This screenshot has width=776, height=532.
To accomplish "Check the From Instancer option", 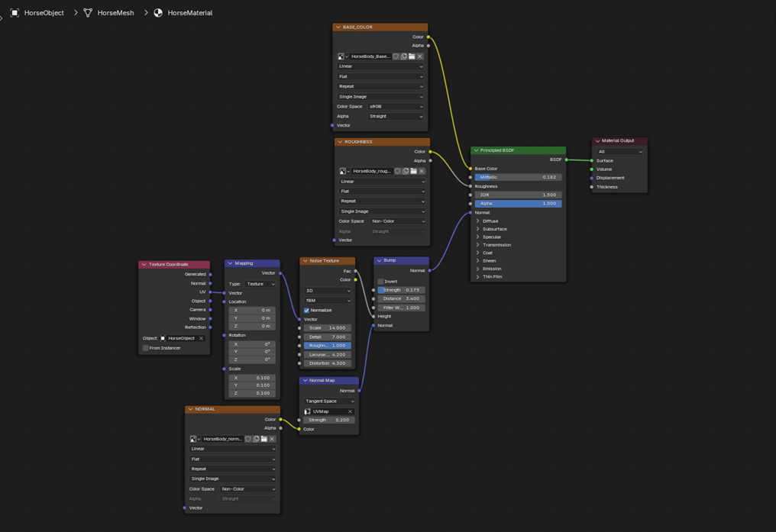I will pos(146,348).
